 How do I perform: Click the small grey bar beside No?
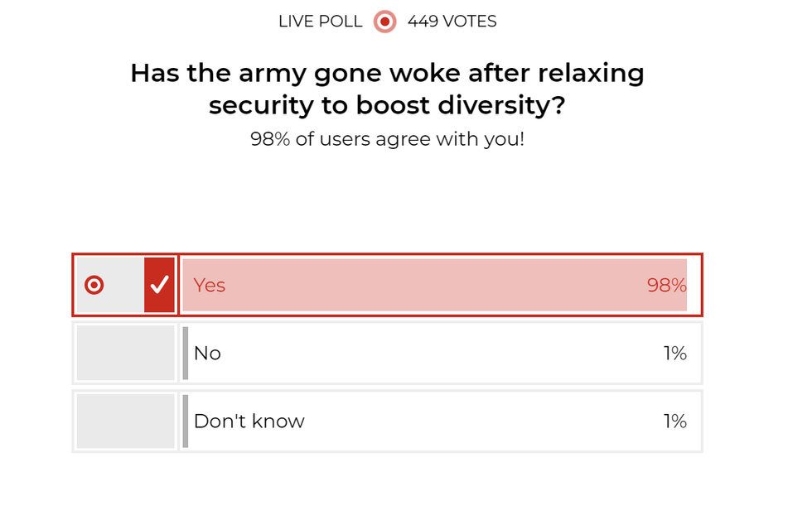pos(186,354)
